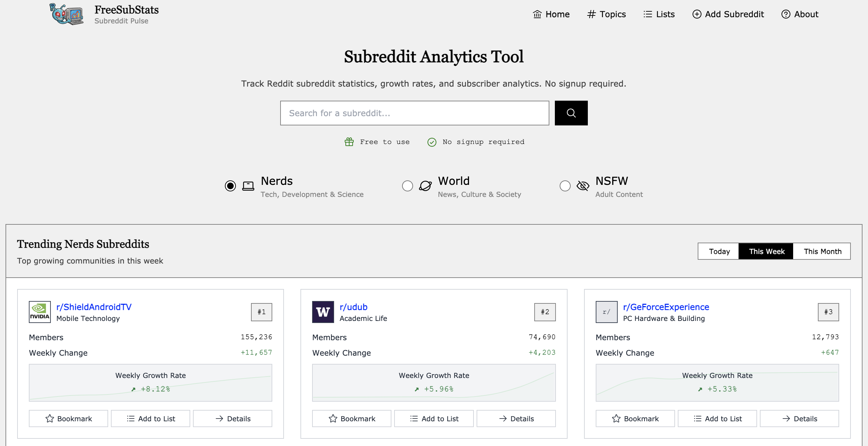Select the NSFW category radio button
The height and width of the screenshot is (446, 868).
pos(565,186)
